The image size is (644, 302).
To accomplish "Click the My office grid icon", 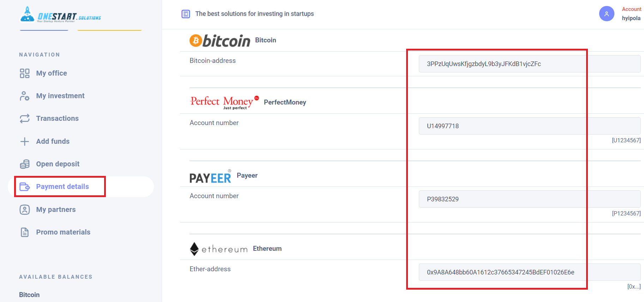I will (25, 73).
